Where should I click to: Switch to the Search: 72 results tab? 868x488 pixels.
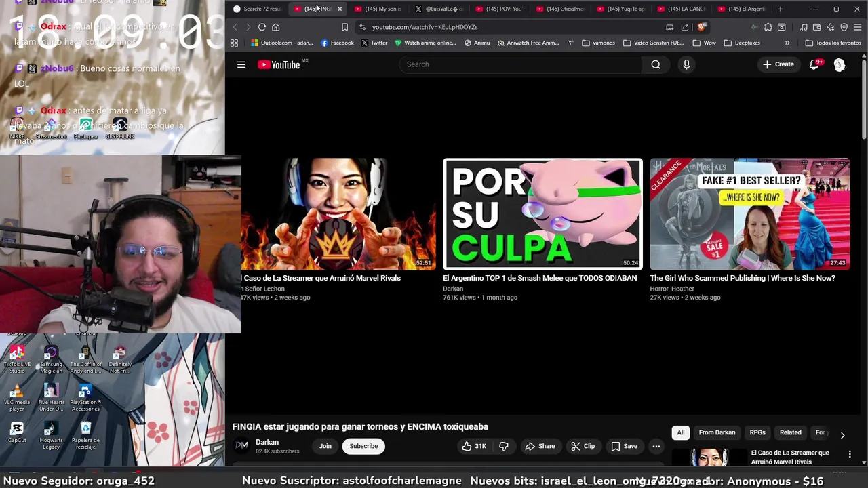click(x=258, y=9)
